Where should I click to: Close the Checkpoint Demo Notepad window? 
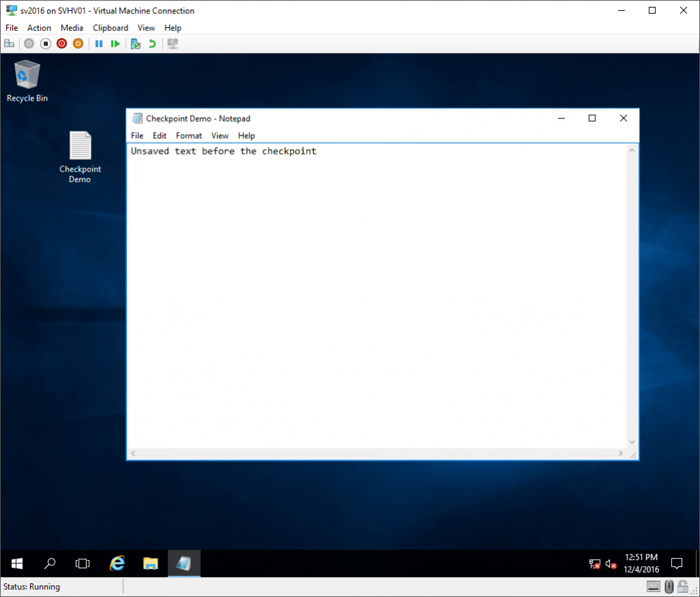623,118
